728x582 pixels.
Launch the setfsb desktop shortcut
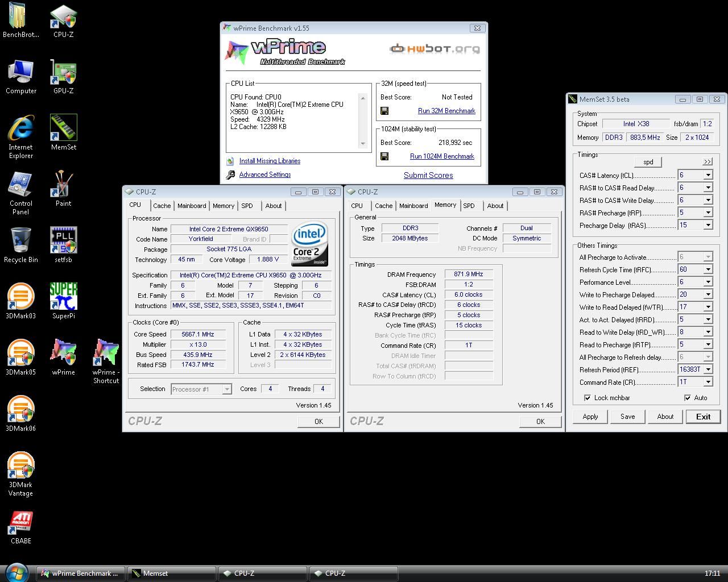63,245
